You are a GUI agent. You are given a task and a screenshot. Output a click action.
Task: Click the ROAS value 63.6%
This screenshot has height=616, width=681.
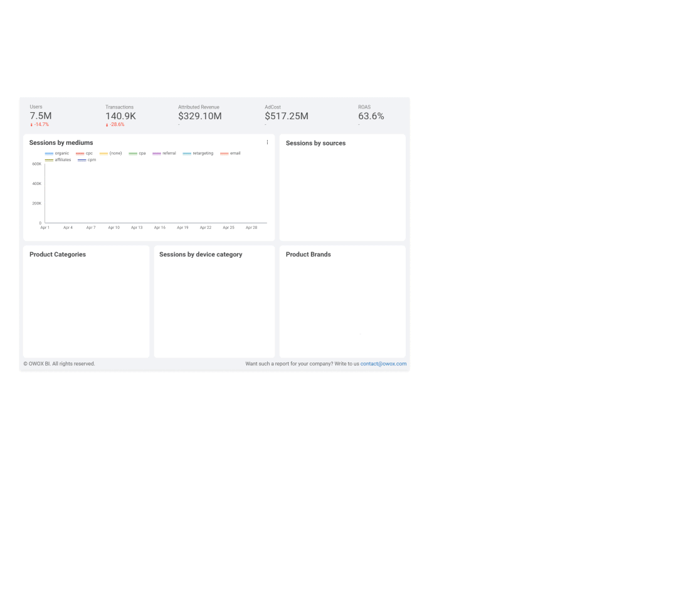pos(371,116)
